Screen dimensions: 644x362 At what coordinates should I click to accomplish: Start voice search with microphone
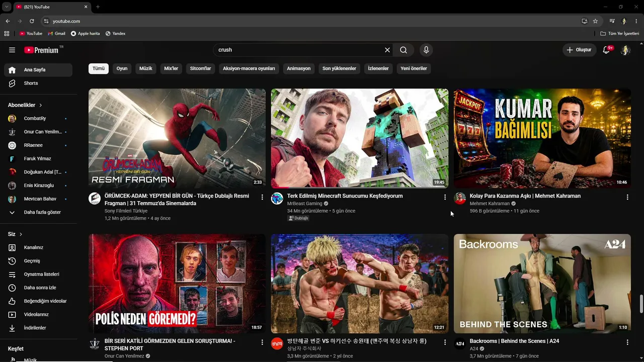426,50
